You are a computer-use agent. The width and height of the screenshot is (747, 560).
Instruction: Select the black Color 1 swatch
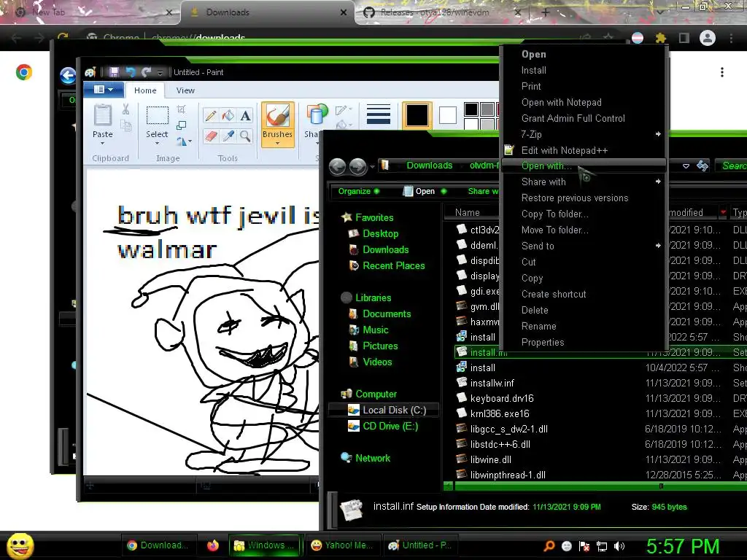click(x=417, y=115)
